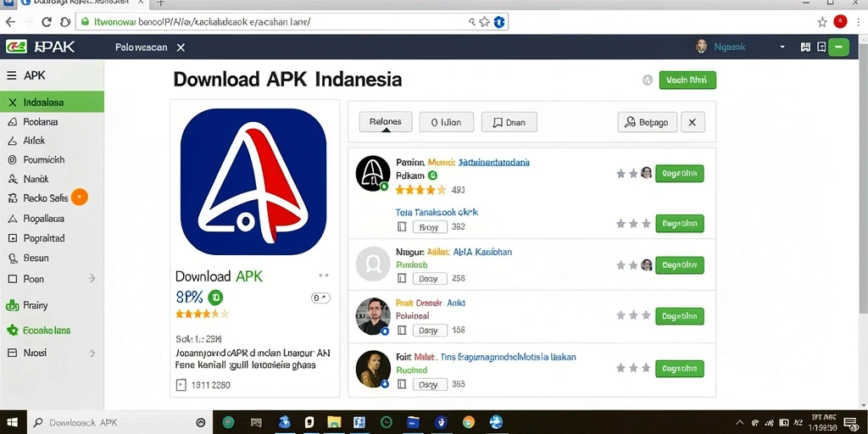Click the browser reload button
Image resolution: width=868 pixels, height=434 pixels.
click(47, 21)
